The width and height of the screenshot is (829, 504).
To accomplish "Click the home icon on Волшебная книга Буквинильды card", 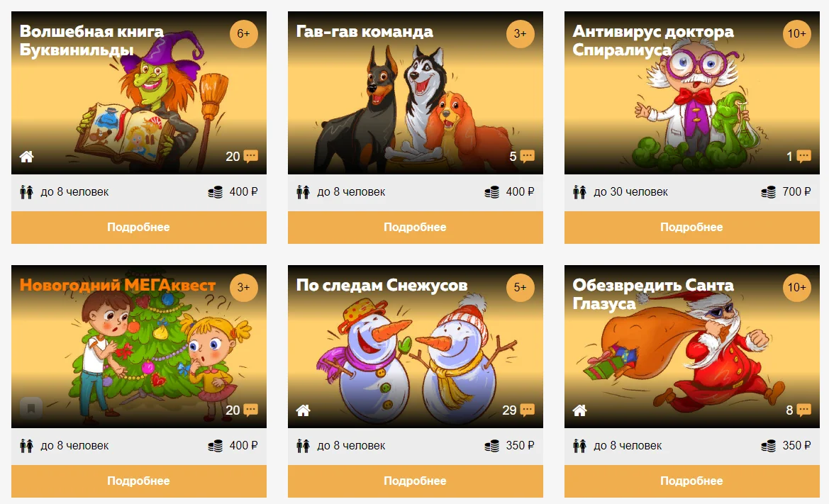I will [x=26, y=157].
